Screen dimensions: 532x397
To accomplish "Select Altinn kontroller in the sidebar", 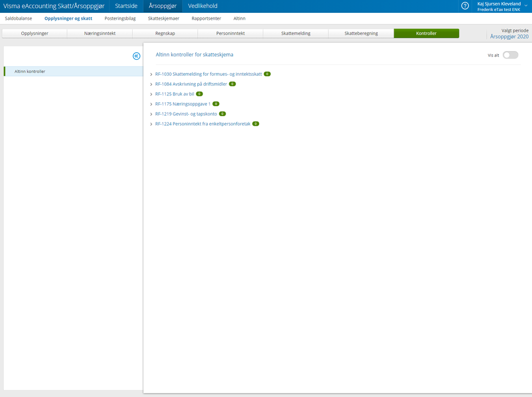I will coord(73,71).
